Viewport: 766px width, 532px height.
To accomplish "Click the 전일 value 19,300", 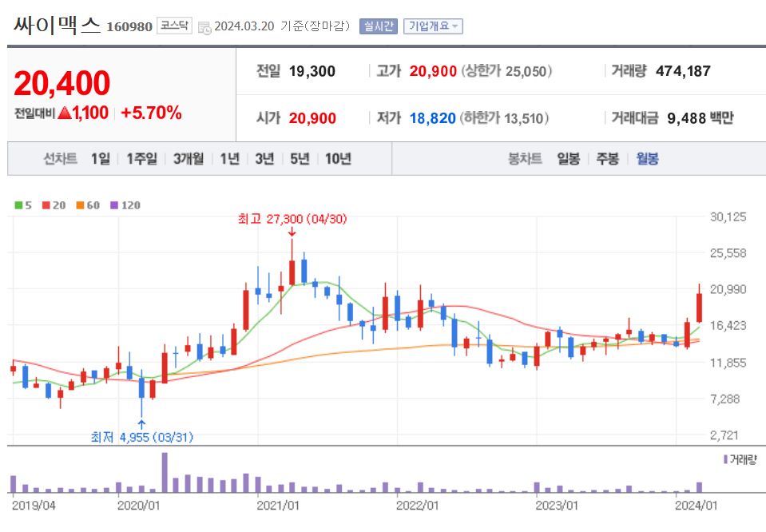I will point(312,71).
